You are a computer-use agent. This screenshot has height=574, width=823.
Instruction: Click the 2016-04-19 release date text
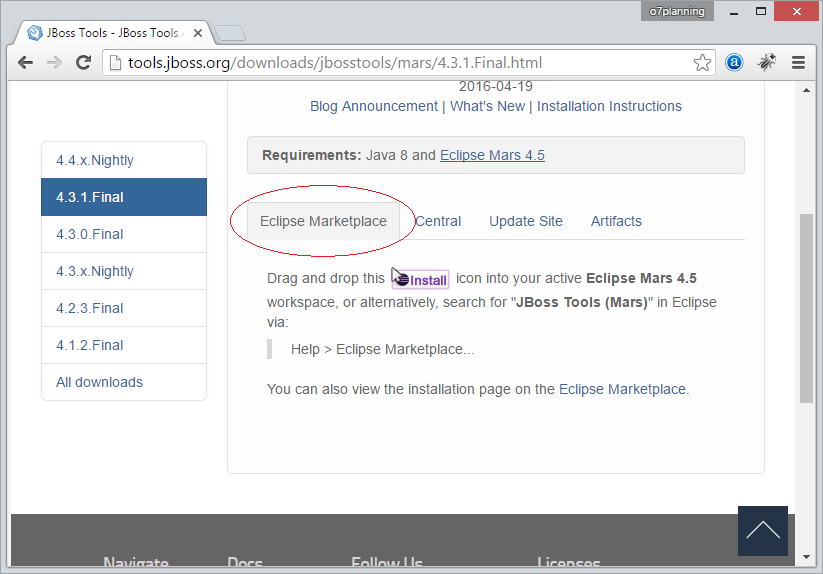coord(496,87)
